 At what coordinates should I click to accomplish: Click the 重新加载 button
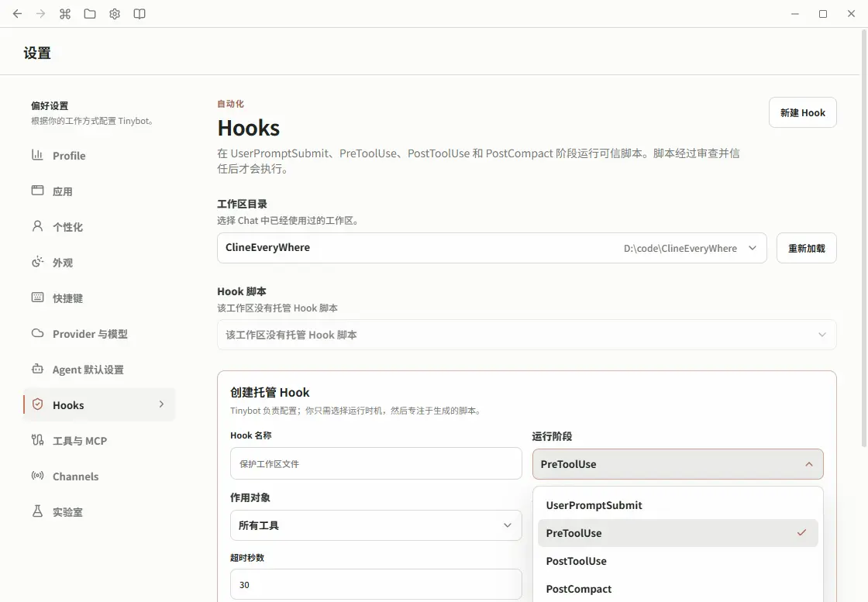(807, 249)
